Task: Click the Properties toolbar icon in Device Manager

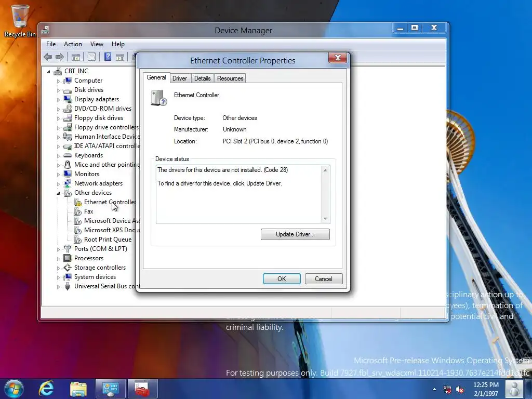Action: [x=91, y=57]
